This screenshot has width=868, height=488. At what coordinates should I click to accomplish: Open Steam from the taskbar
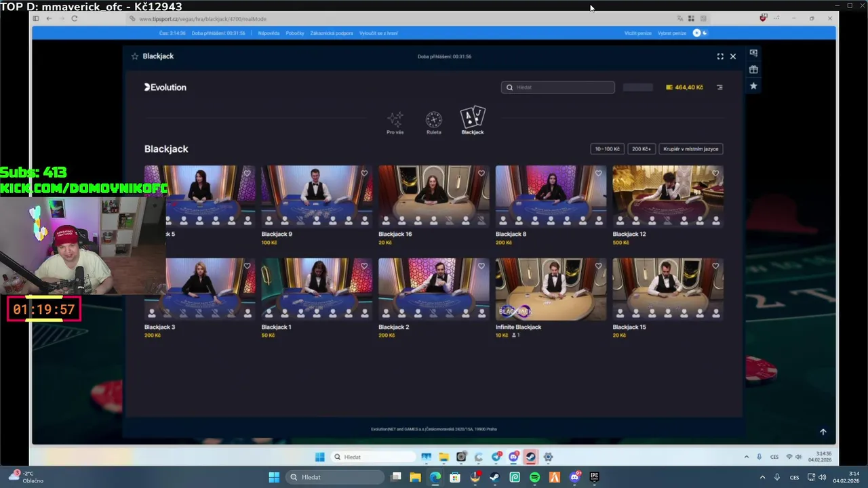tap(494, 477)
